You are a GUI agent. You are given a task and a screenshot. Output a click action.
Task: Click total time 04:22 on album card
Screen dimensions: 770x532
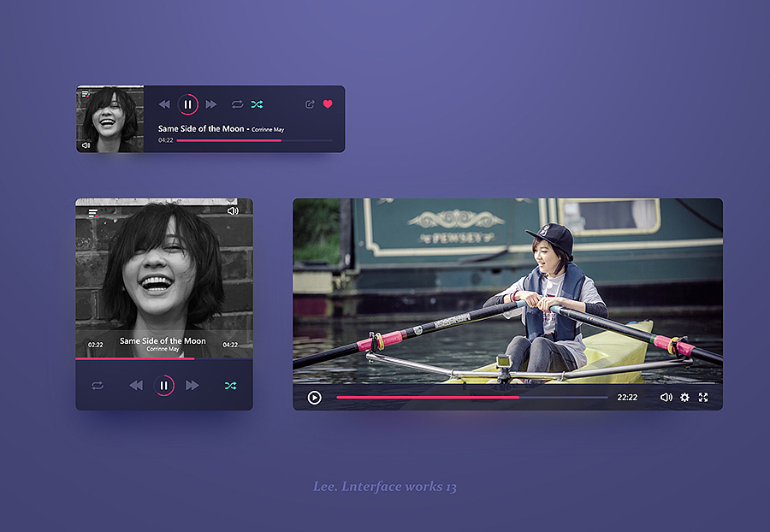tap(230, 345)
